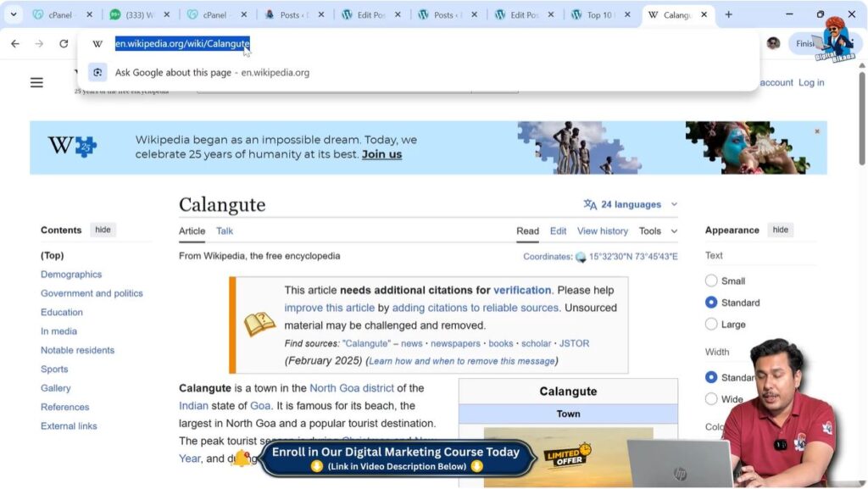Open the Join us link
The width and height of the screenshot is (868, 489).
point(383,154)
